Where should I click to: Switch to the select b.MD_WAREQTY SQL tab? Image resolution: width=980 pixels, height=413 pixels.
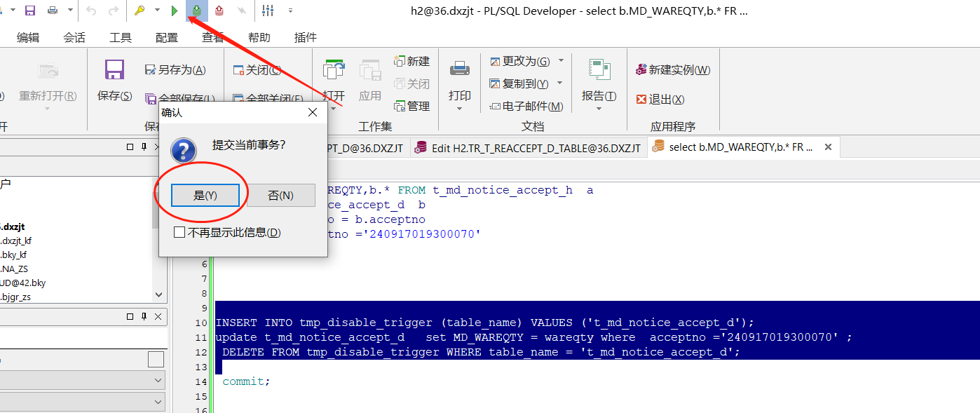point(733,147)
